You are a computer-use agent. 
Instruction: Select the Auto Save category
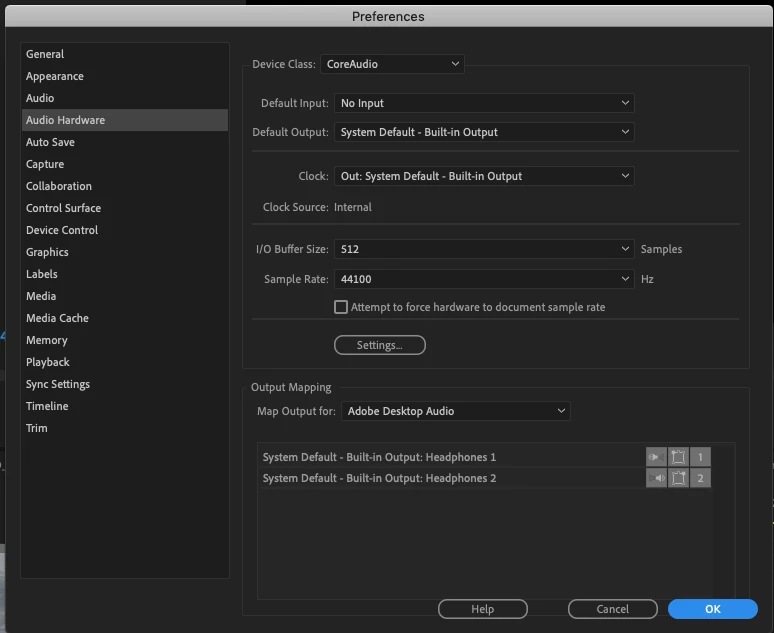125,142
